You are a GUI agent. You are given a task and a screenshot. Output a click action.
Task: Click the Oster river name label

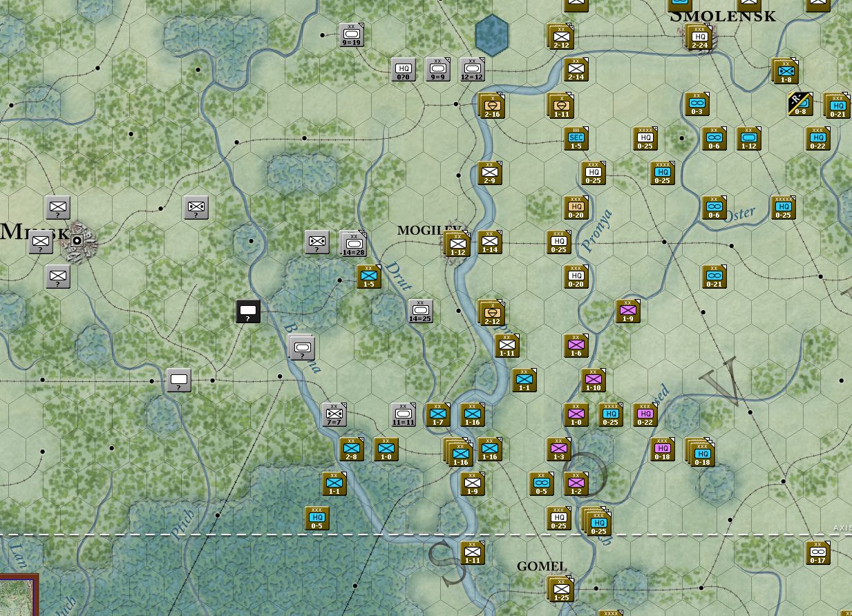coord(738,214)
